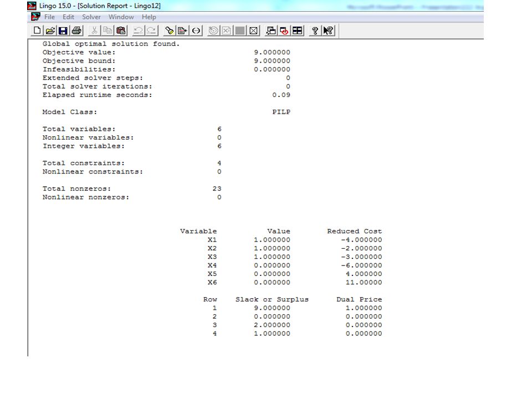Click the Match Parenthesis icon

(x=196, y=31)
